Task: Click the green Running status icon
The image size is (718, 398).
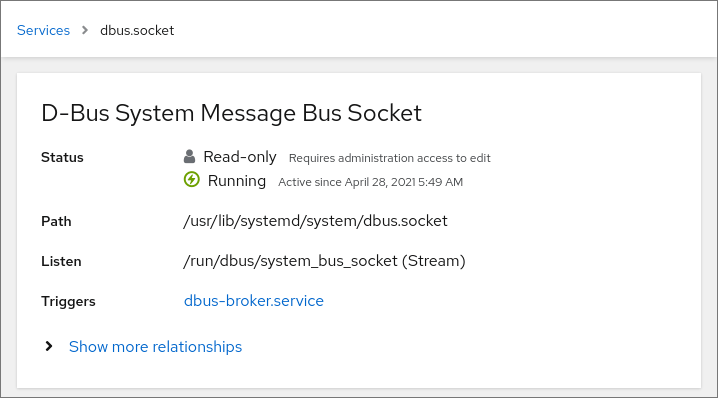Action: (191, 180)
